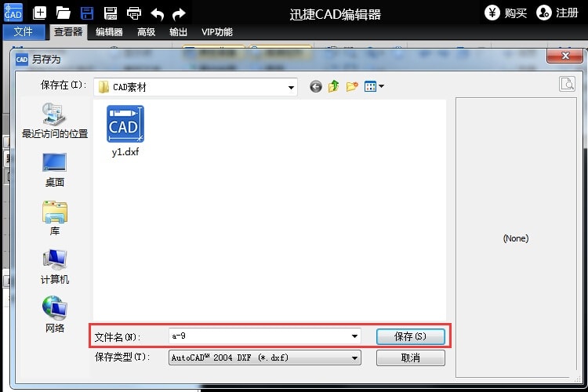Screen dimensions: 588x392
Task: Click the 另存为 dialog CAD title icon
Action: click(22, 60)
